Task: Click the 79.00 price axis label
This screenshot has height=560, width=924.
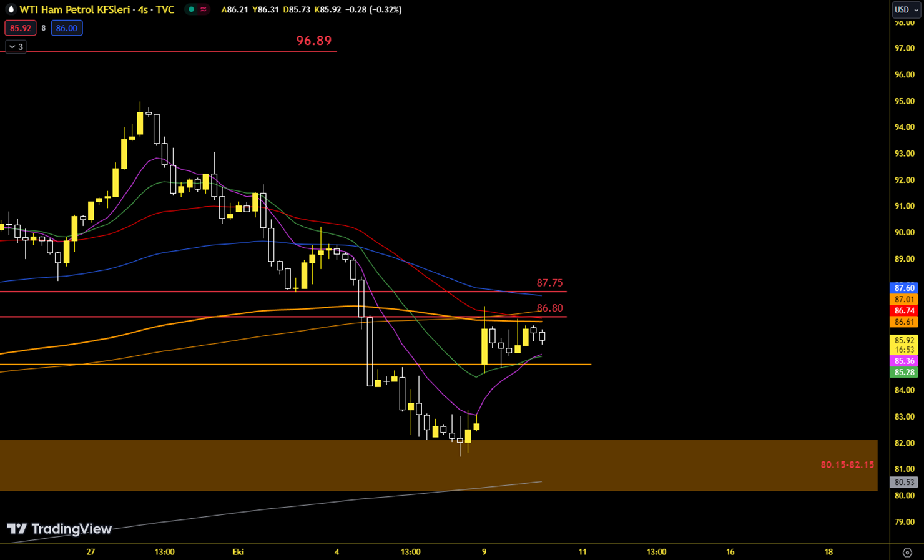Action: pos(904,522)
